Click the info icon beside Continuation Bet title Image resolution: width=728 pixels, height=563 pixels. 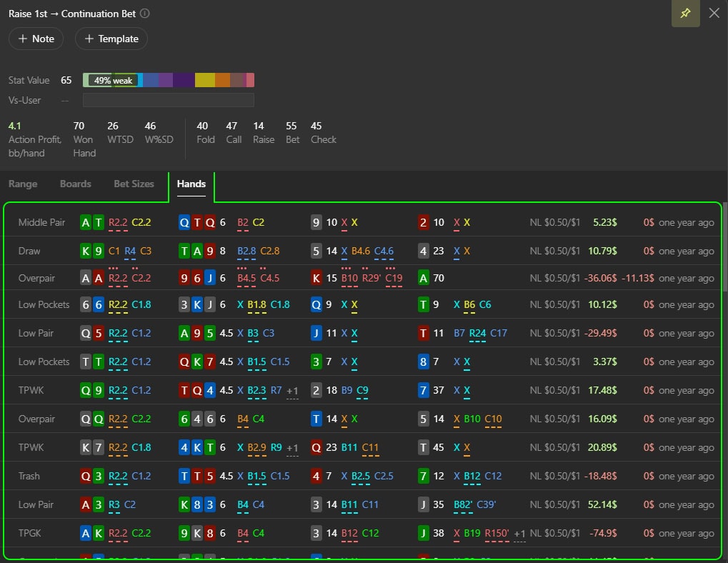coord(145,14)
